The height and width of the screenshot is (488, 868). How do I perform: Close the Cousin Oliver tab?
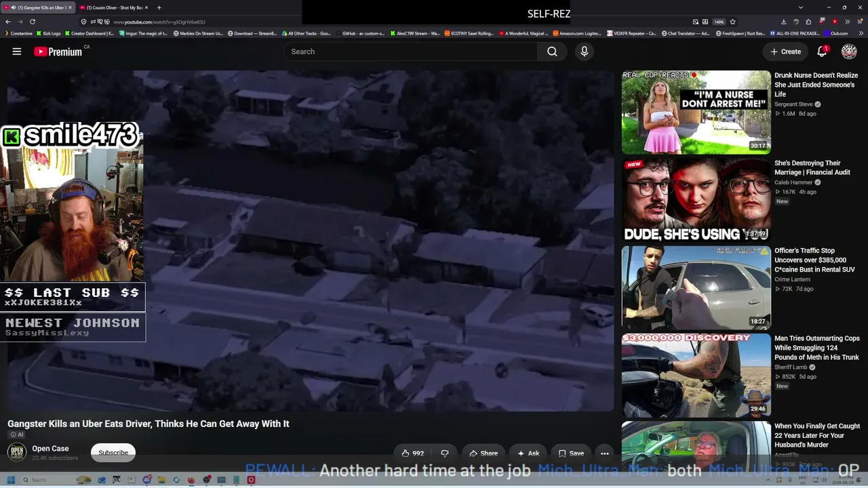(x=146, y=7)
